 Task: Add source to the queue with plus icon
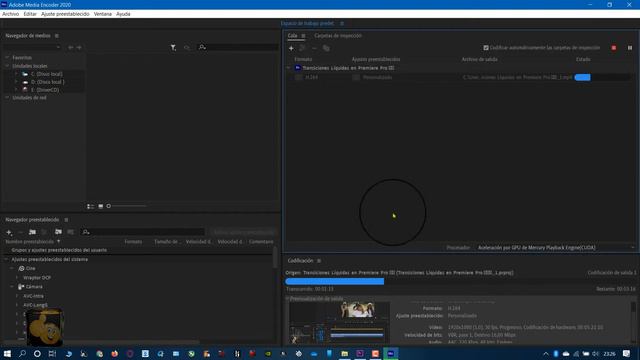coord(291,48)
